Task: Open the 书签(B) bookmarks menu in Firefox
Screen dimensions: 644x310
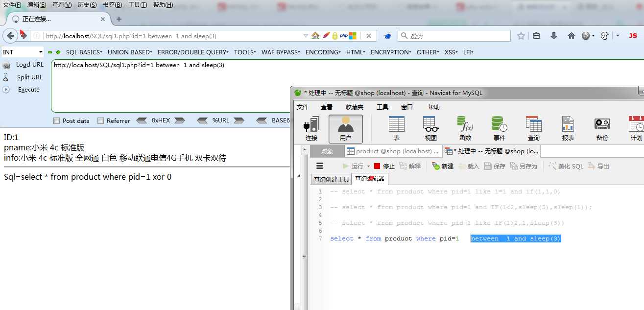Action: (112, 5)
